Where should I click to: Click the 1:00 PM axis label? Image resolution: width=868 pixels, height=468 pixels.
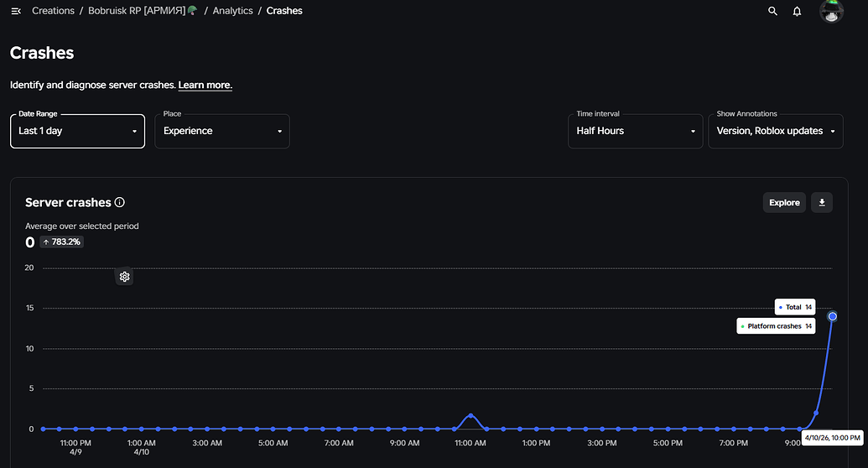coord(536,444)
